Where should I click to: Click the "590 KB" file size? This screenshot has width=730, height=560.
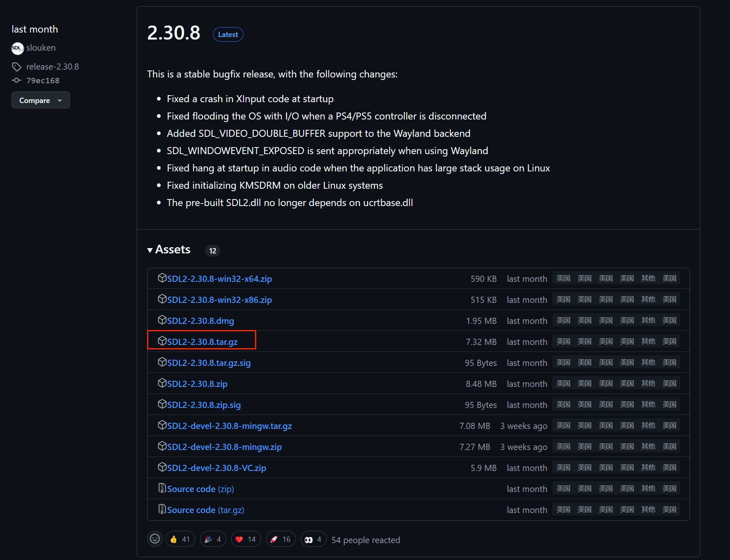click(484, 279)
